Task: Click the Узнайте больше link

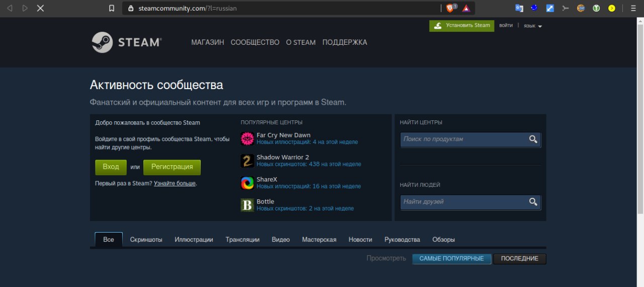Action: 175,184
